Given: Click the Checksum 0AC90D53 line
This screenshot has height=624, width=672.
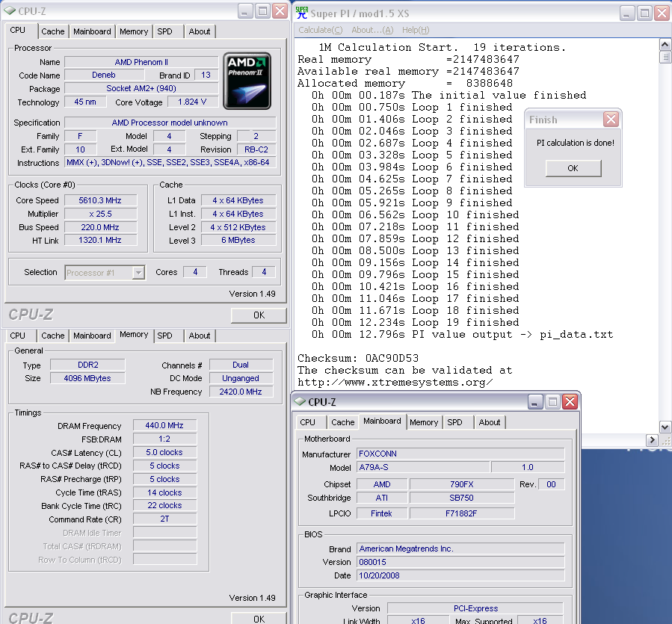Looking at the screenshot, I should click(358, 358).
